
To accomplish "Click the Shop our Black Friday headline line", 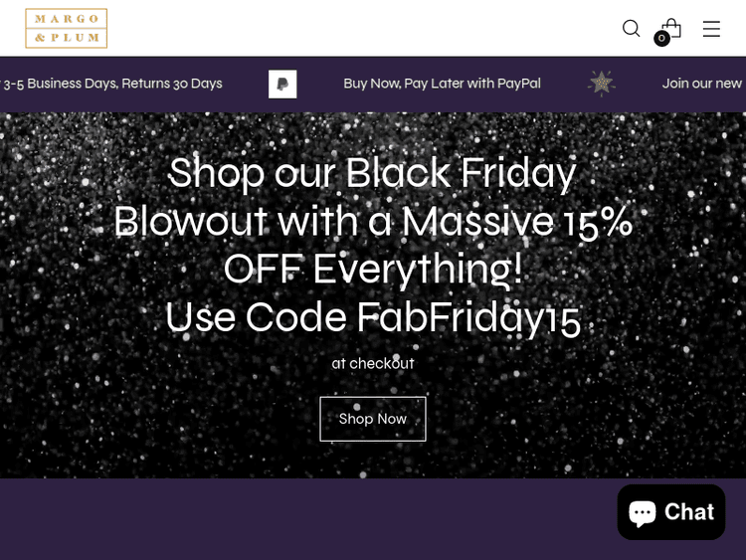I will (372, 173).
